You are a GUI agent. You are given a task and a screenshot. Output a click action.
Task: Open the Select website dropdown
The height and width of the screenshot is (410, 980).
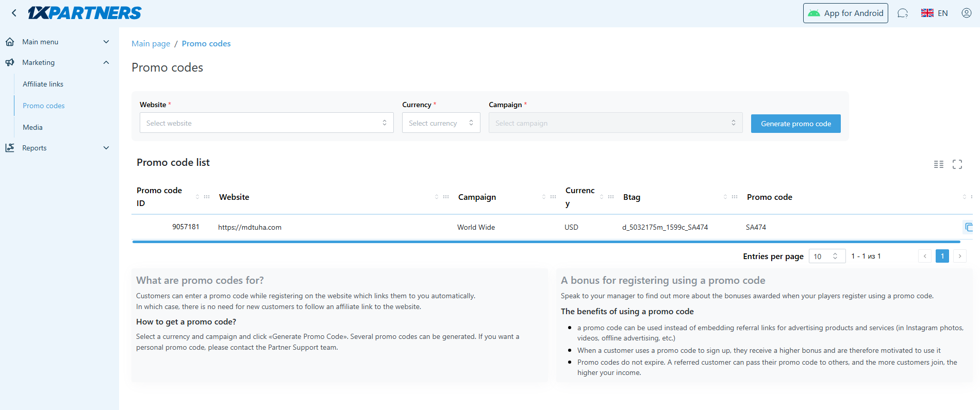(x=267, y=123)
